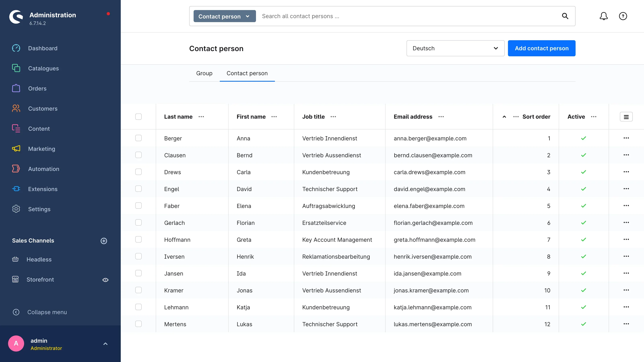644x362 pixels.
Task: Check the Berger row checkbox
Action: pos(138,138)
